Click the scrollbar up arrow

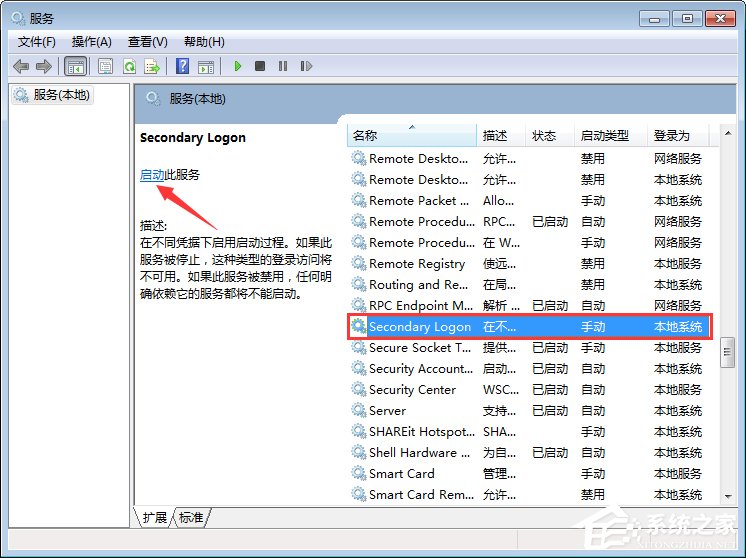point(728,133)
